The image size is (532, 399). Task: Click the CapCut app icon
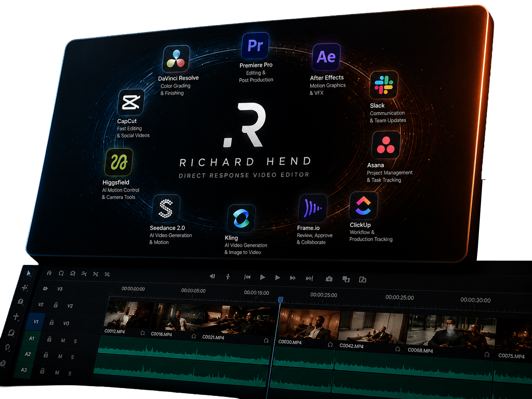pyautogui.click(x=131, y=102)
